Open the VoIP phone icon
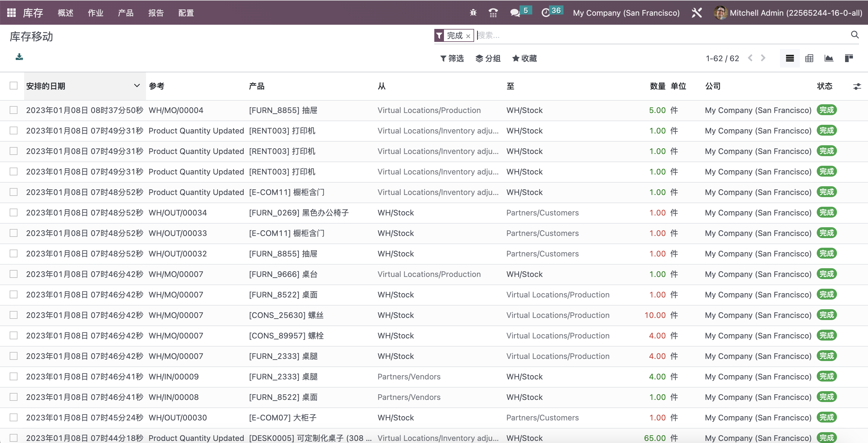The height and width of the screenshot is (443, 868). pos(493,13)
